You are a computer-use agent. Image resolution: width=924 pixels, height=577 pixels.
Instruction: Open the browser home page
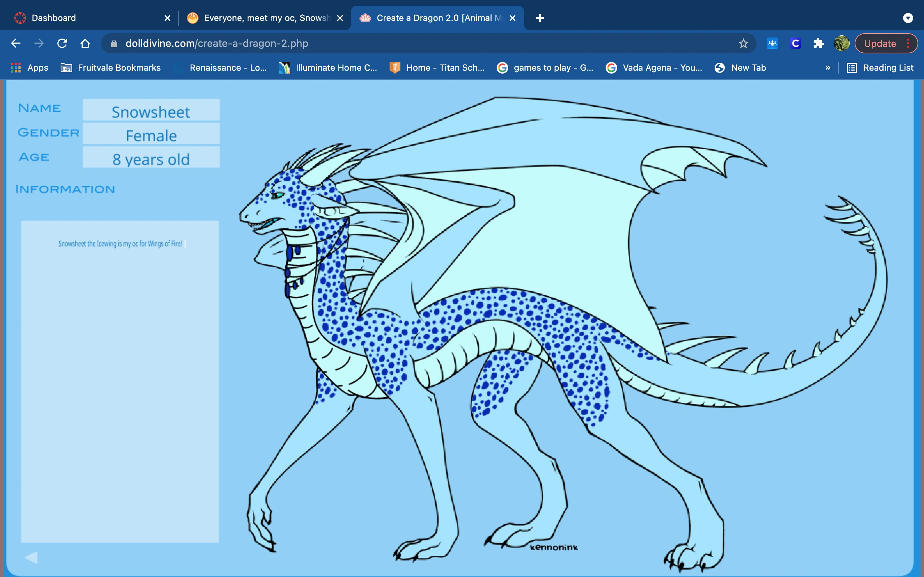point(85,43)
